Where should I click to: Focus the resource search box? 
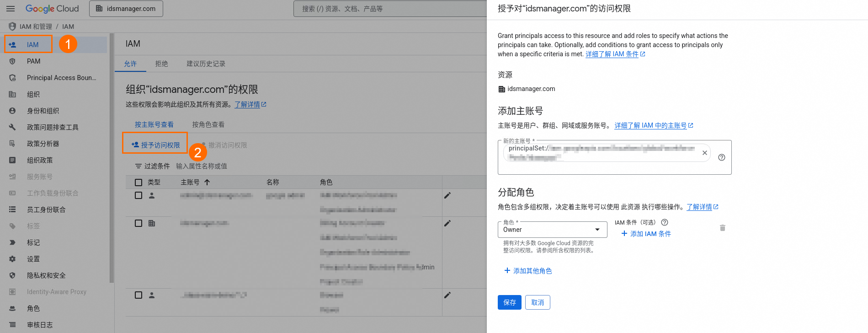click(390, 9)
